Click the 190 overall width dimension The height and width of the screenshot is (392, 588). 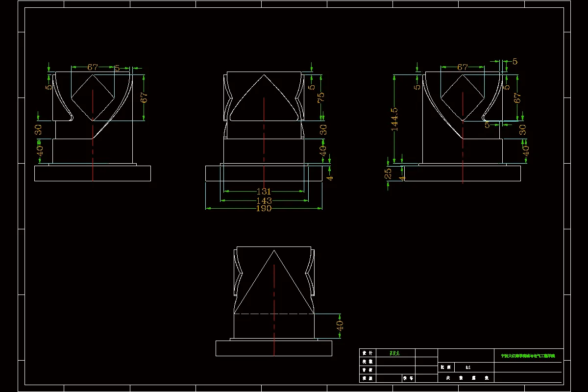pyautogui.click(x=264, y=207)
